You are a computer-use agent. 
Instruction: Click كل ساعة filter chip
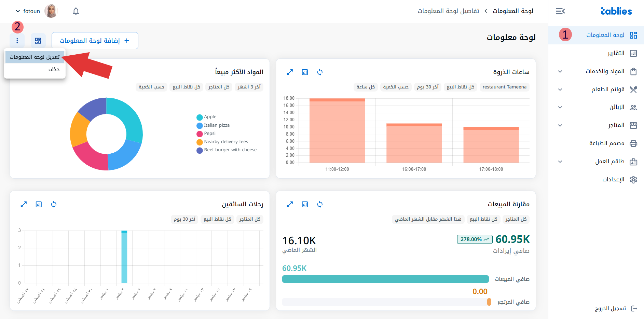point(366,87)
